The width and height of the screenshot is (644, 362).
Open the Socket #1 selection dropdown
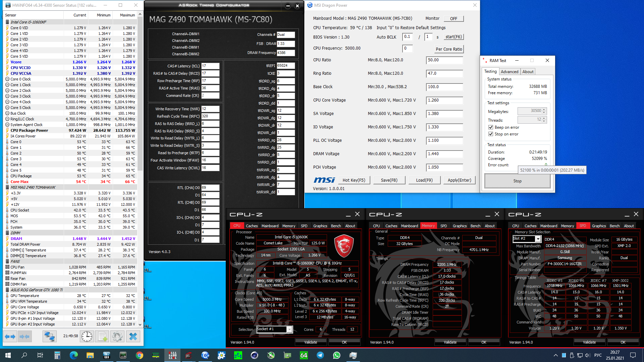(289, 329)
